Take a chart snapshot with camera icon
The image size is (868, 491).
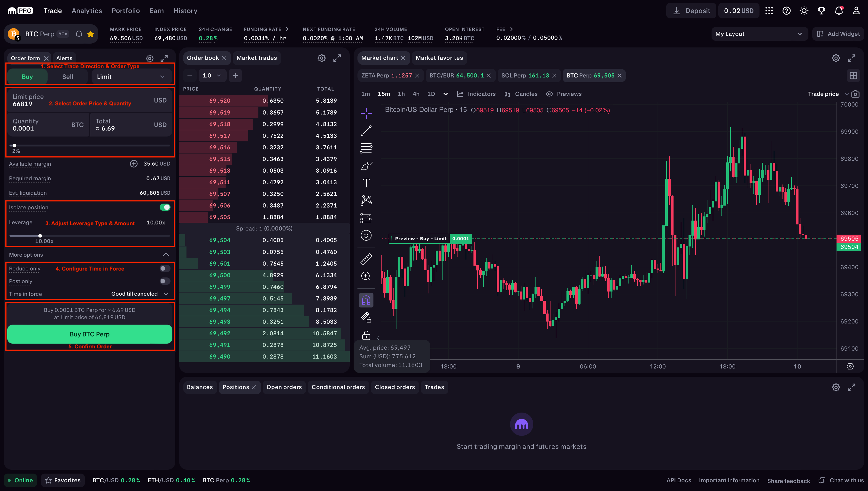[x=855, y=94]
